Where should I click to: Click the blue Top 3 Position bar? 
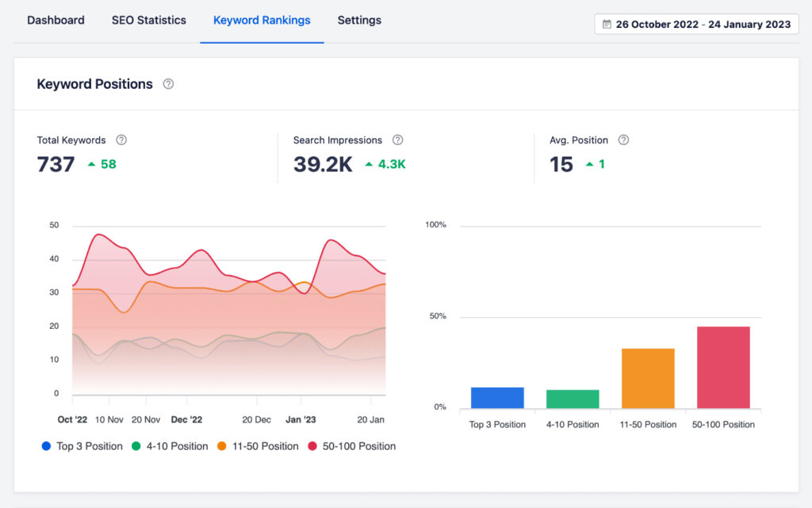(x=497, y=398)
